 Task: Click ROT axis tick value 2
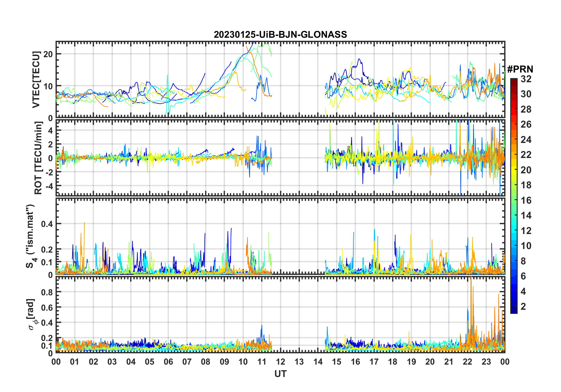click(x=50, y=144)
